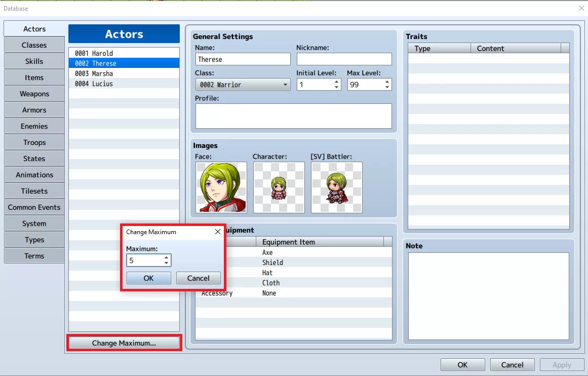Image resolution: width=588 pixels, height=376 pixels.
Task: Open the SV Battler image picker
Action: (x=336, y=187)
